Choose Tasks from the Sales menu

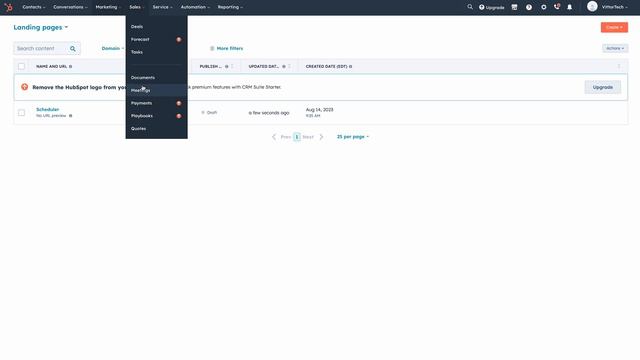coord(156,52)
